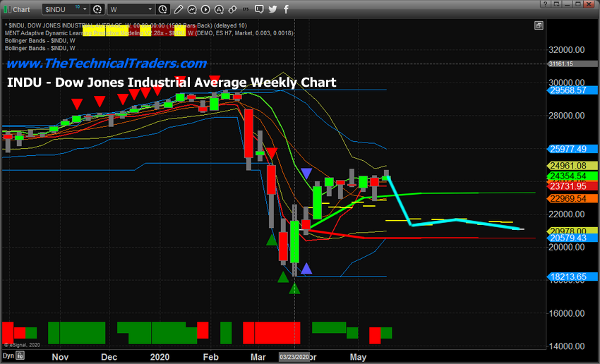Image resolution: width=600 pixels, height=364 pixels.
Task: Click the 29568.57 price label
Action: click(x=572, y=90)
